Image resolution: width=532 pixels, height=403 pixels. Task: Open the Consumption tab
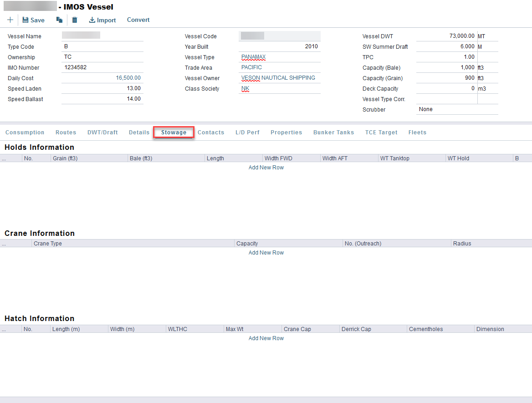25,133
